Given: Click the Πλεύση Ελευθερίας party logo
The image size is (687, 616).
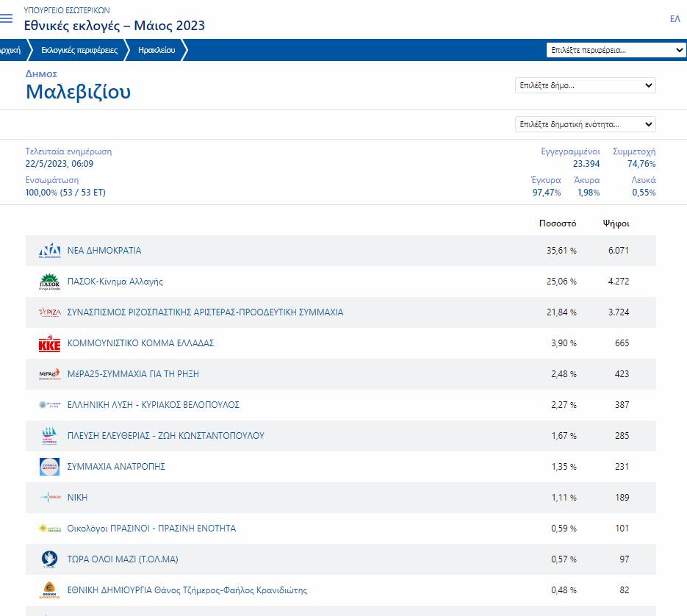Looking at the screenshot, I should point(49,436).
